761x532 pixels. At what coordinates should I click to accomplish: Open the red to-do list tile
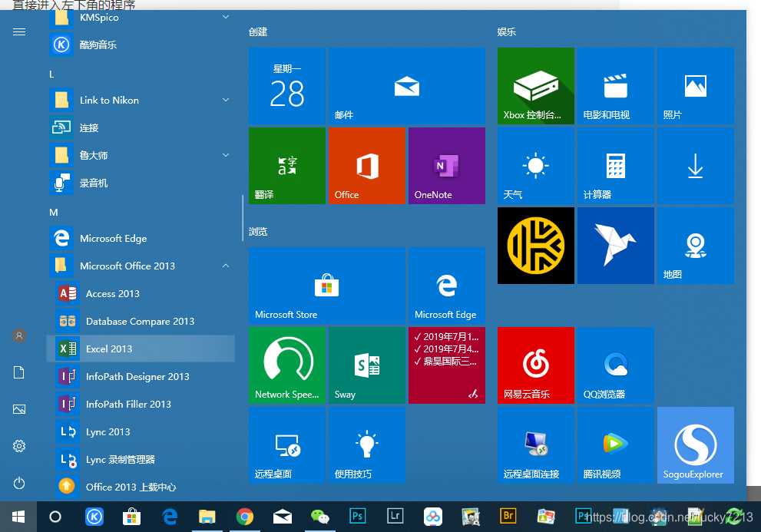pos(446,365)
